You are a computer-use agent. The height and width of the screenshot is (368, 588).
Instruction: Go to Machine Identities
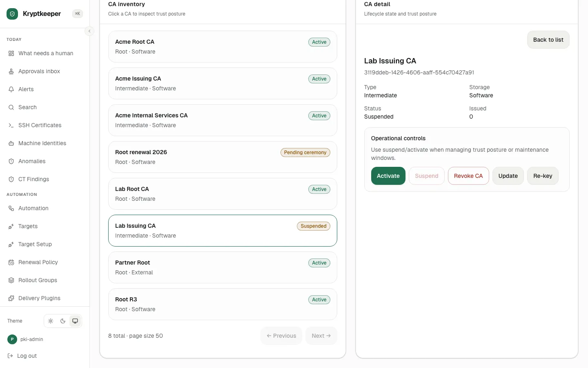point(45,144)
